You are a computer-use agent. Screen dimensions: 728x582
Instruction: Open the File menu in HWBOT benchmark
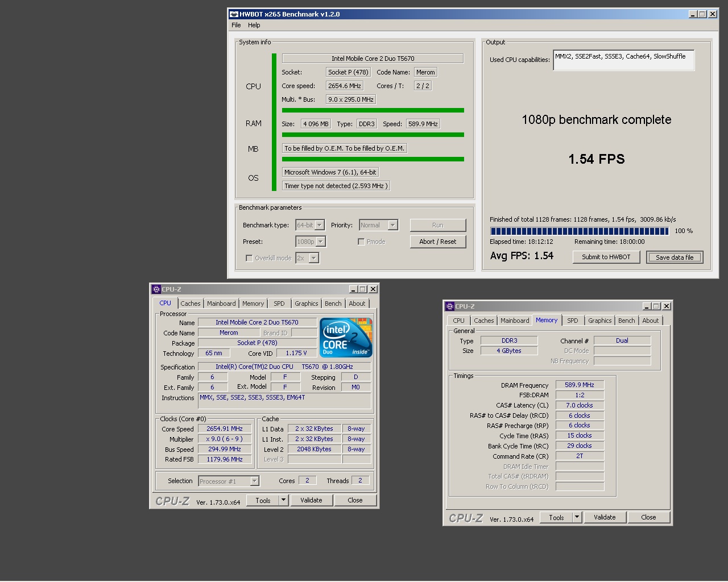[236, 25]
